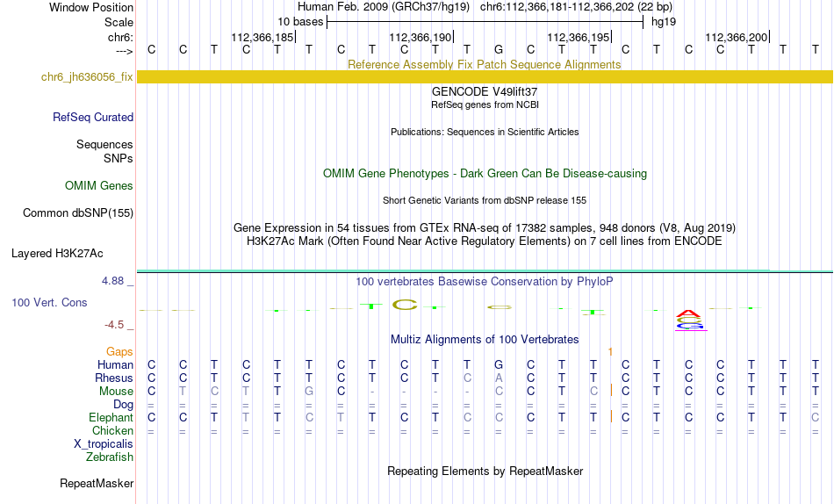Click '100 vertebrates Basewise Conservation by PhyloP' title
Image resolution: width=834 pixels, height=504 pixels.
(485, 282)
